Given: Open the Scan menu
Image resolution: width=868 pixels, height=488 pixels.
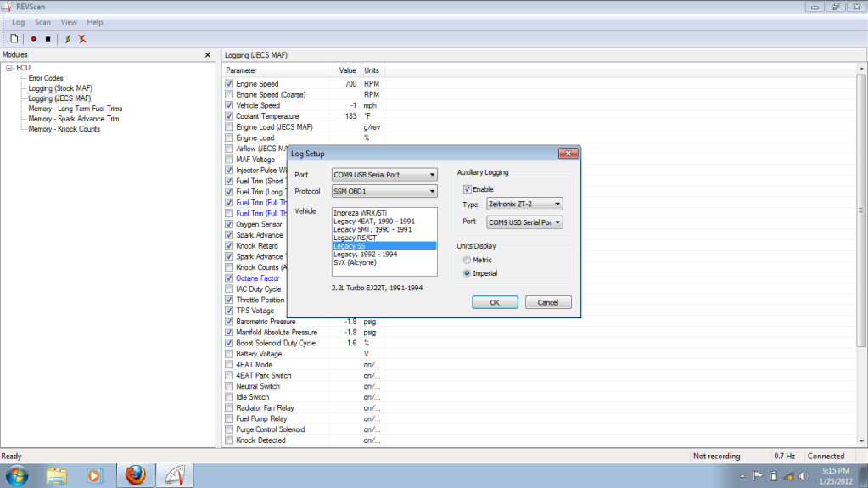Looking at the screenshot, I should [42, 22].
